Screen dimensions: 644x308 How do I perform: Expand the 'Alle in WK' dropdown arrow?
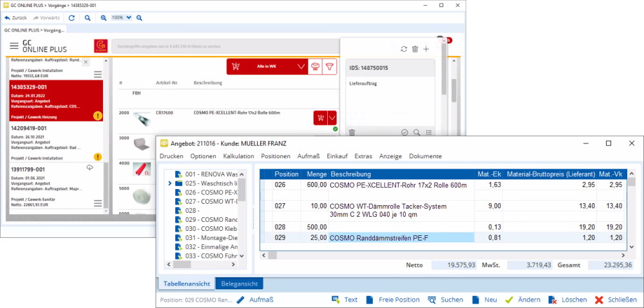pyautogui.click(x=302, y=66)
